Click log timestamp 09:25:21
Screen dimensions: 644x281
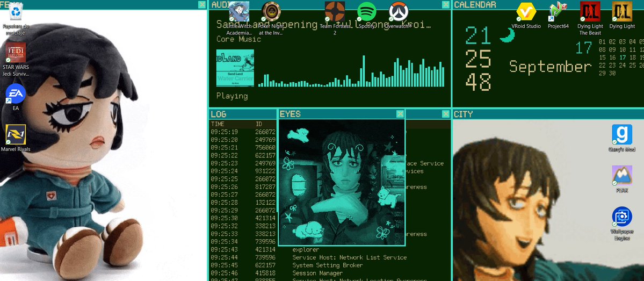[225, 147]
